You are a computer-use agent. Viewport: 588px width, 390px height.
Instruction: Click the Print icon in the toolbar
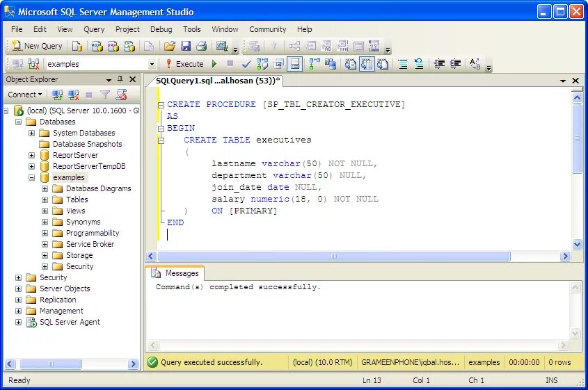click(202, 46)
